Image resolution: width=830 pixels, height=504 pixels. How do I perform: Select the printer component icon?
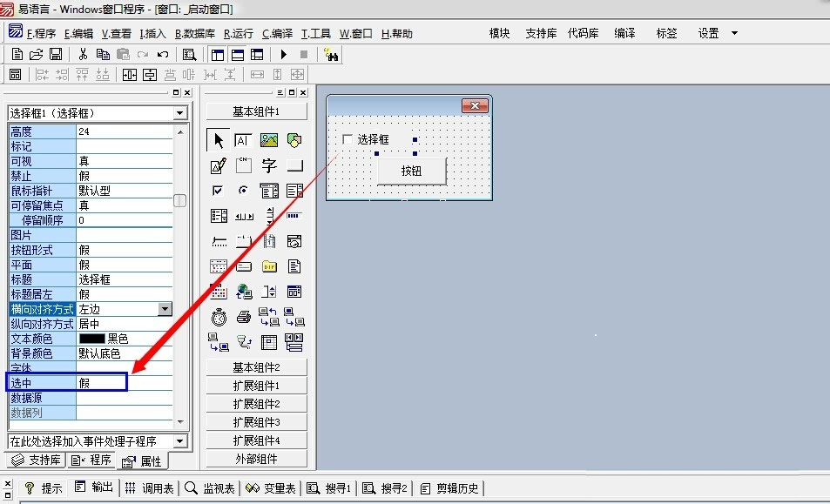coord(244,317)
